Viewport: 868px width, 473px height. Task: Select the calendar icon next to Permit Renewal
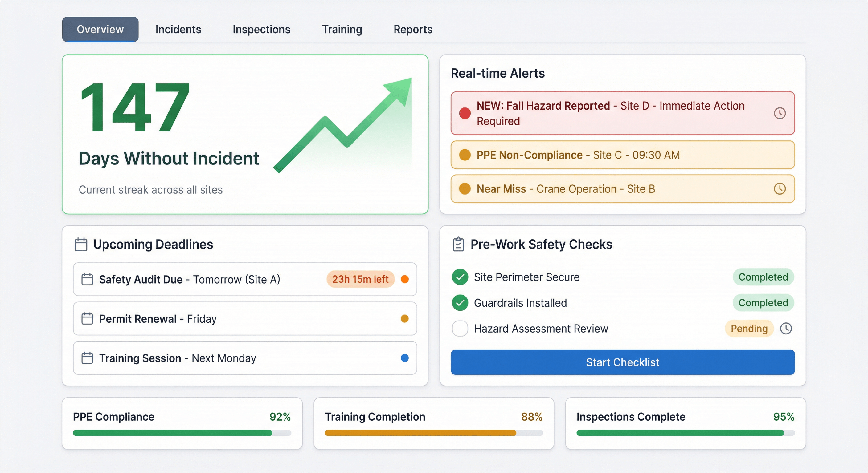(87, 319)
